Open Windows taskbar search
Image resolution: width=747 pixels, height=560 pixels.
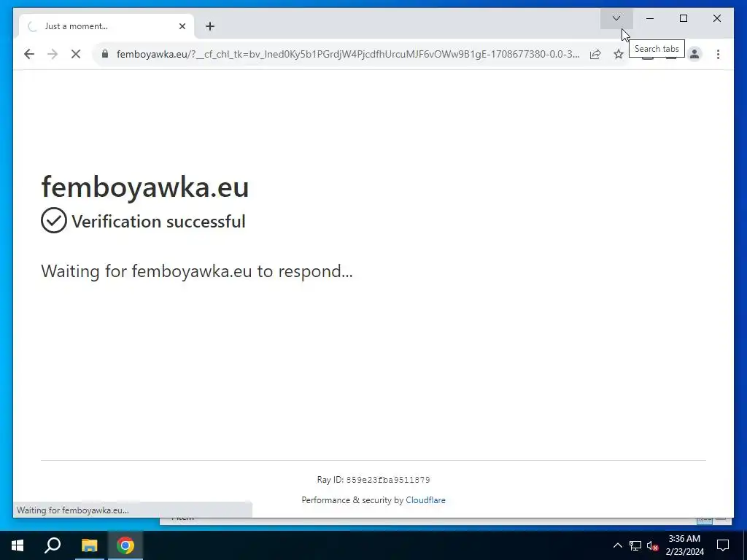pyautogui.click(x=53, y=545)
